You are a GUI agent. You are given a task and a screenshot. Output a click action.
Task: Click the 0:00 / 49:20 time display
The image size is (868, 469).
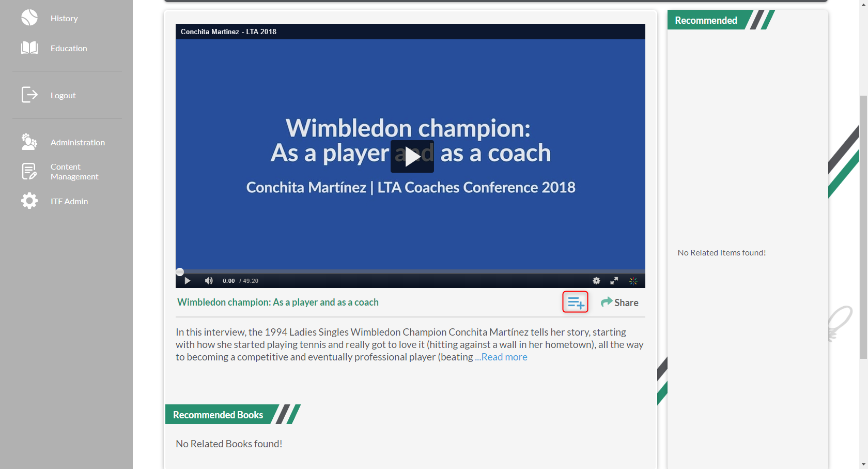click(240, 281)
